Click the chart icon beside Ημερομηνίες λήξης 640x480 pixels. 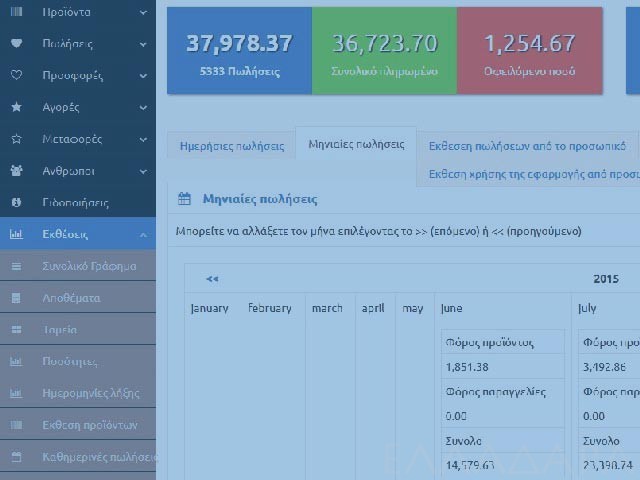tap(16, 393)
